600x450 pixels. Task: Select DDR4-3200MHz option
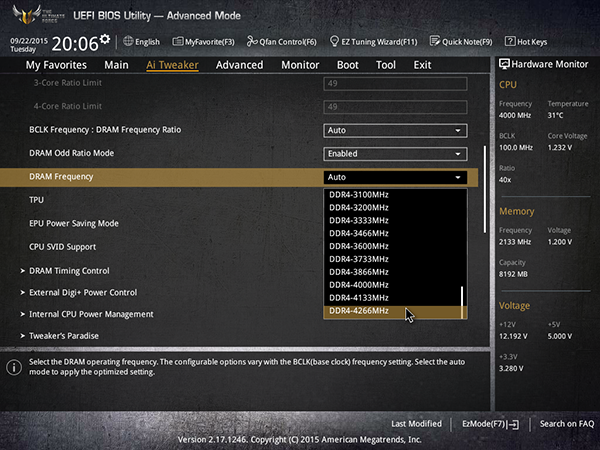(395, 208)
